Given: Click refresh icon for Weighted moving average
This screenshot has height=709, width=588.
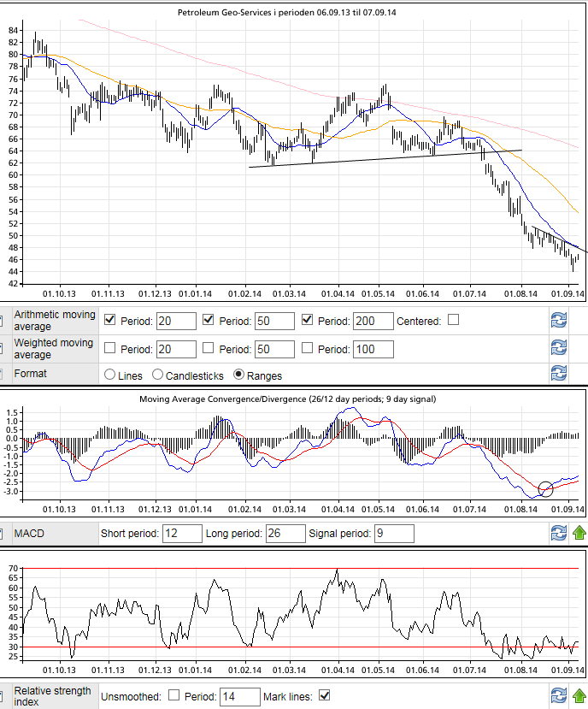Looking at the screenshot, I should coord(558,348).
